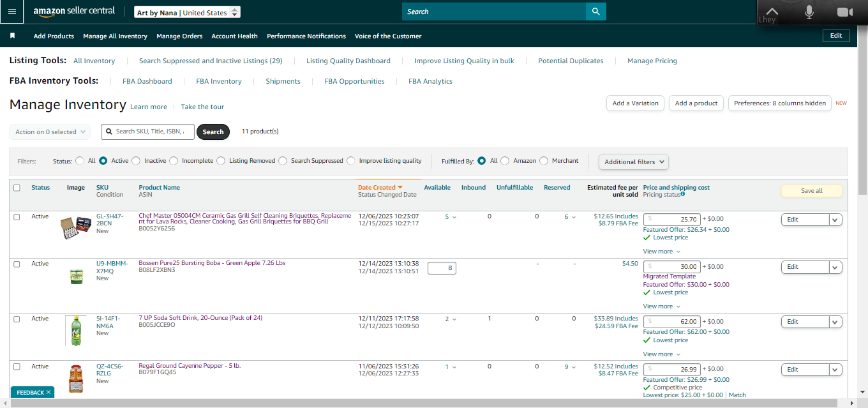The image size is (868, 408).
Task: Click the horizontal scrollbar at bottom
Action: tap(424, 403)
